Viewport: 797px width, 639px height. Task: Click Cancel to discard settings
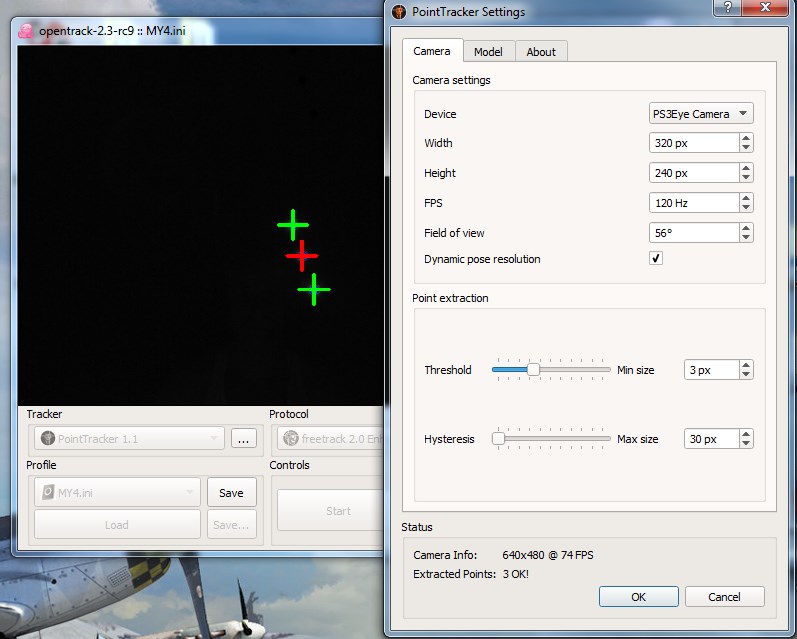click(x=724, y=597)
